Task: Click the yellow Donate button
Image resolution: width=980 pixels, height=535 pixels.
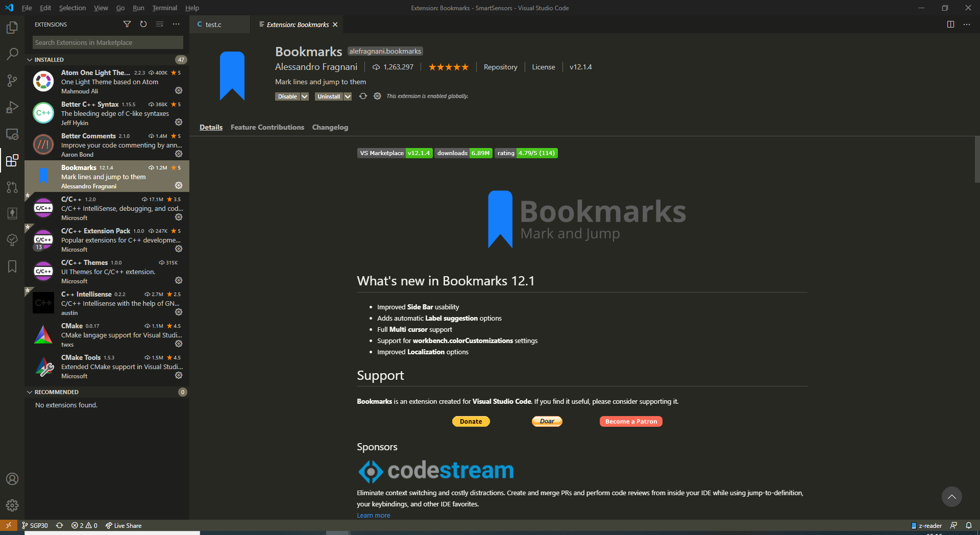Action: click(x=471, y=421)
